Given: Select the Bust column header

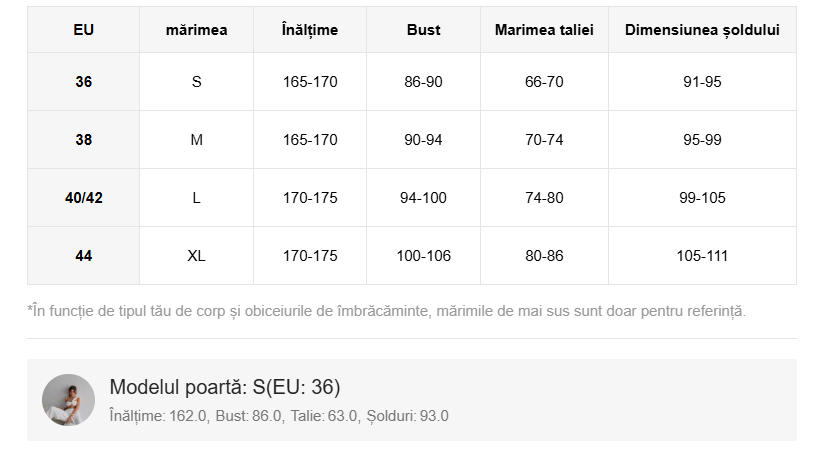Looking at the screenshot, I should [423, 30].
